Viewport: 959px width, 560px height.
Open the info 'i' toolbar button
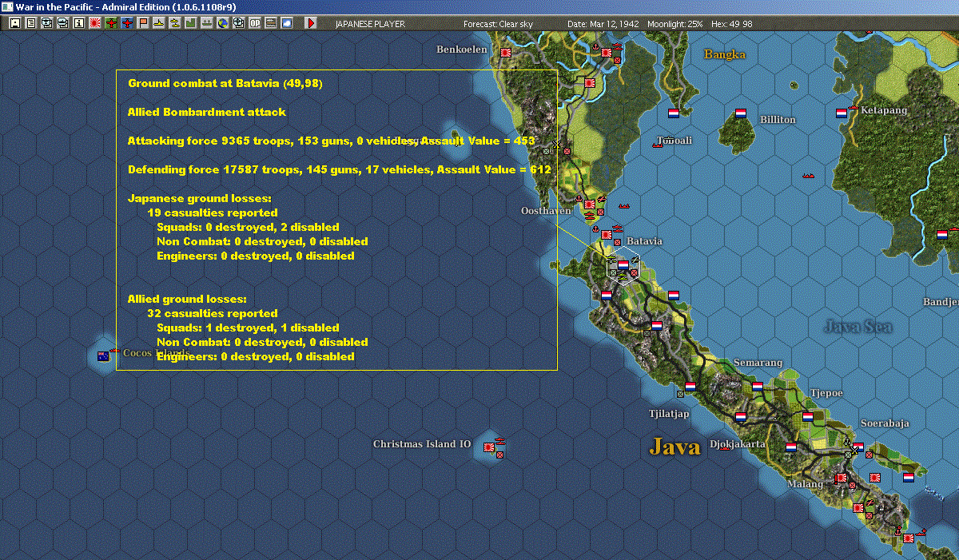coord(78,23)
